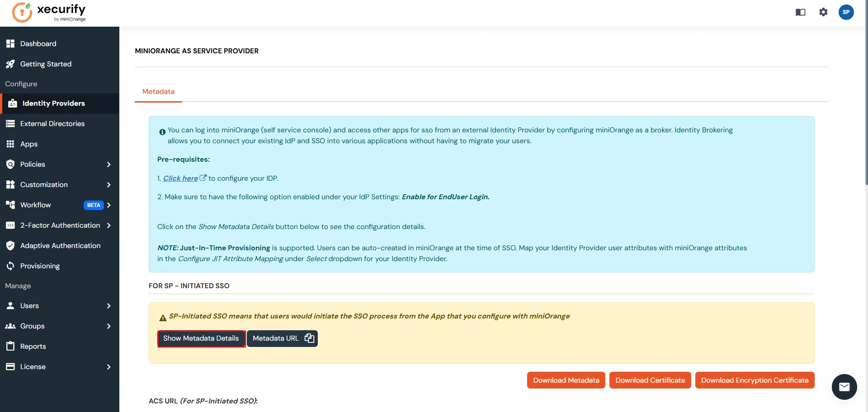868x412 pixels.
Task: Click the page vertical scrollbar
Action: tap(866, 93)
